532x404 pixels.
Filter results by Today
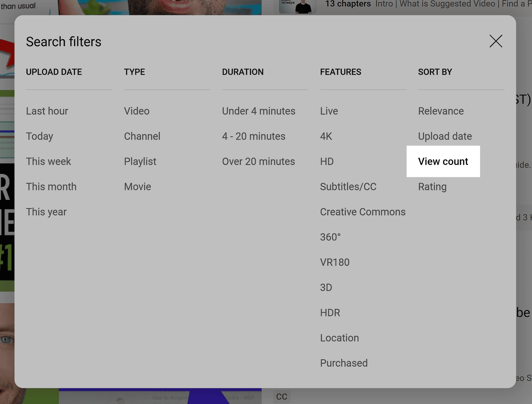pyautogui.click(x=39, y=136)
